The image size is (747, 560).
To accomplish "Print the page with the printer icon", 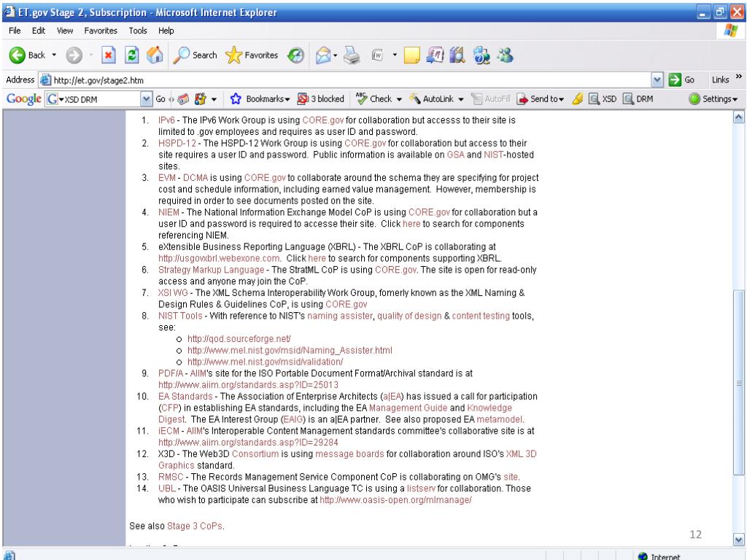I will 352,55.
